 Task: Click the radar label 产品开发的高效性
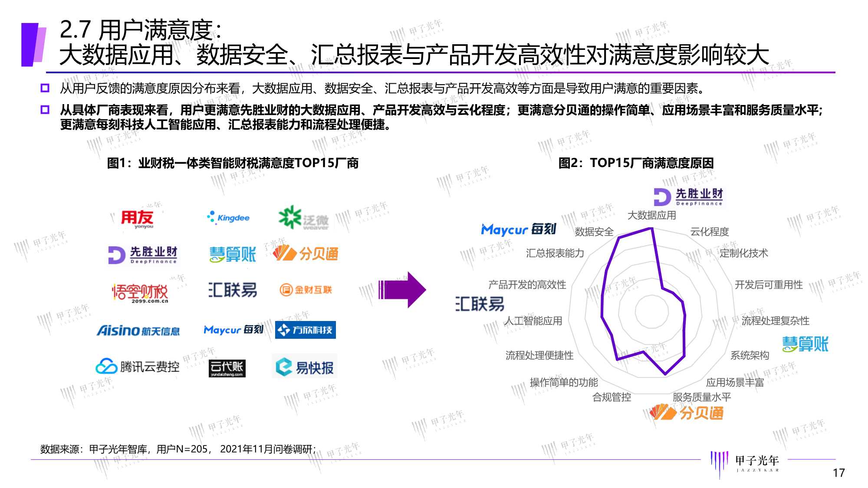[527, 285]
